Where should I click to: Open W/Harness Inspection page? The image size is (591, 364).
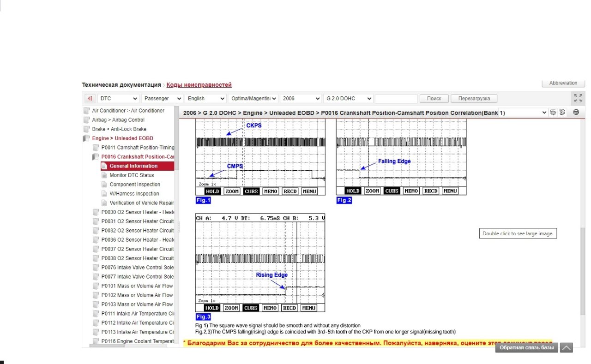tap(134, 194)
